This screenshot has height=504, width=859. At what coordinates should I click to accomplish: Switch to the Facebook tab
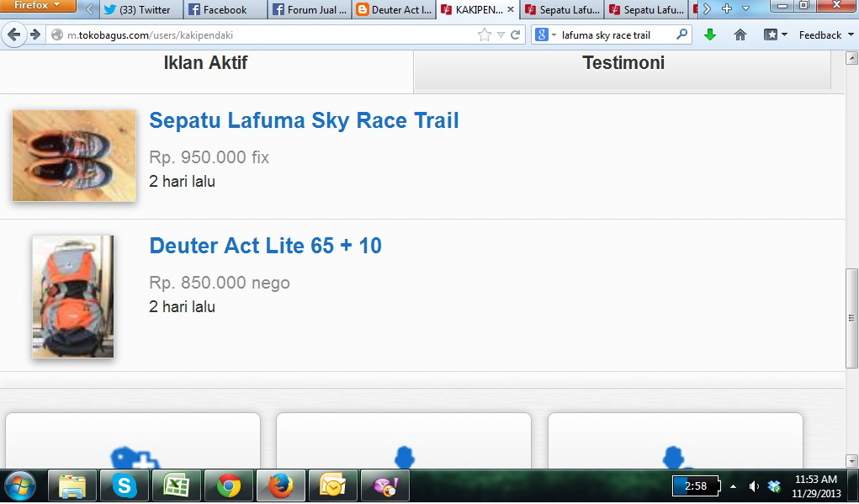coord(225,10)
